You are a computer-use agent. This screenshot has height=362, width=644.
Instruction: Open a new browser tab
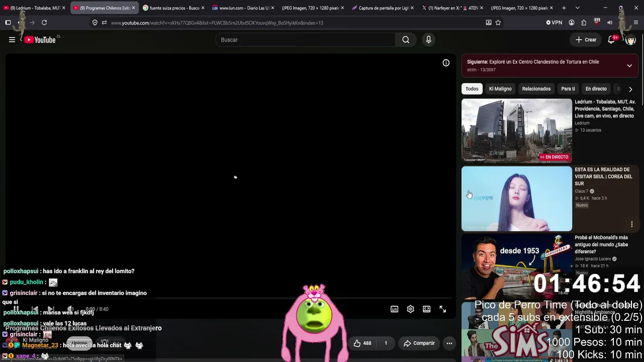[x=564, y=8]
